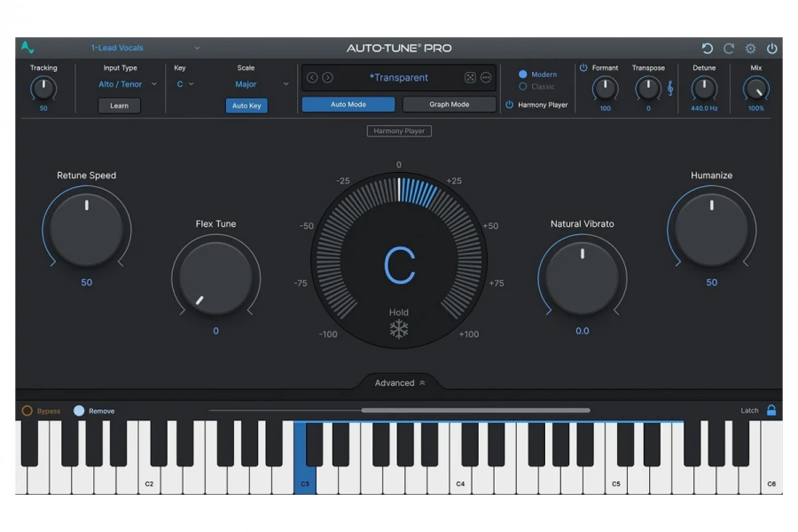This screenshot has height=532, width=798.
Task: Click the Detune value 440.0 Hz
Action: (704, 108)
